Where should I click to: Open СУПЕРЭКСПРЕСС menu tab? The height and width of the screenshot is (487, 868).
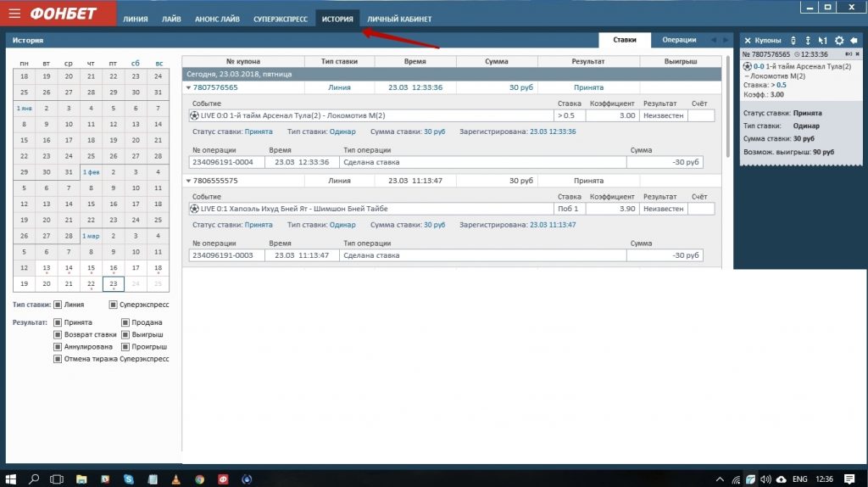pos(280,19)
